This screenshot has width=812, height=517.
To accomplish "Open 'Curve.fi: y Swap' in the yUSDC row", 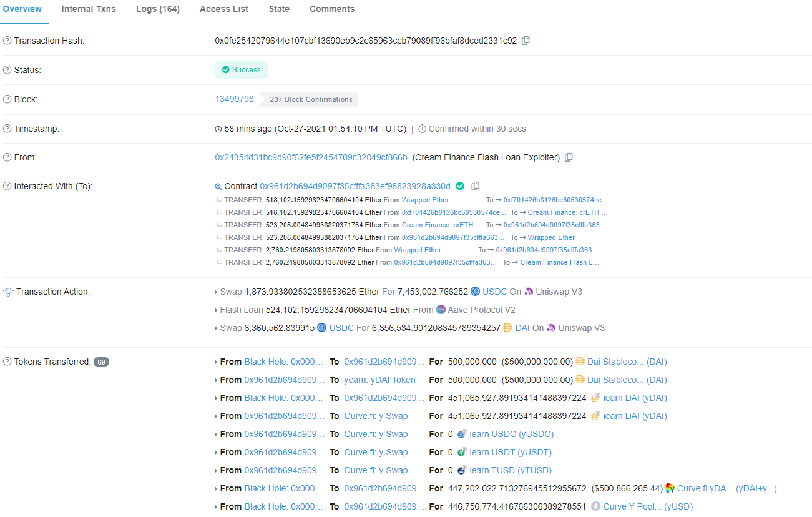I will (x=376, y=434).
